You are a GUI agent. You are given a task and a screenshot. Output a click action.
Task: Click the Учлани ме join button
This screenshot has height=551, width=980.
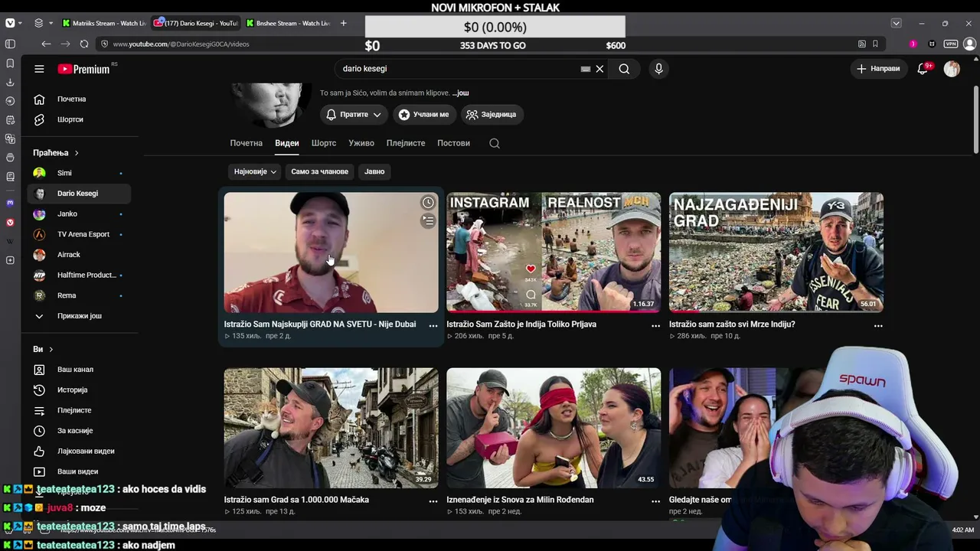(x=425, y=115)
